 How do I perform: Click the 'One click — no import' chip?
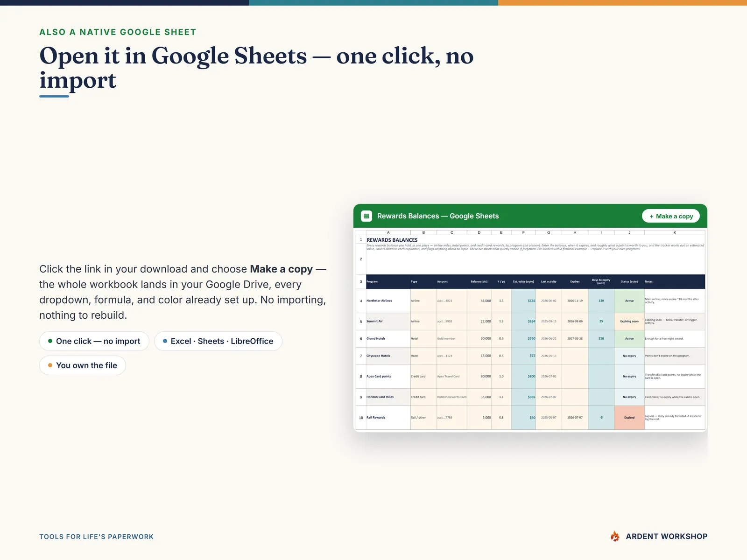point(94,341)
